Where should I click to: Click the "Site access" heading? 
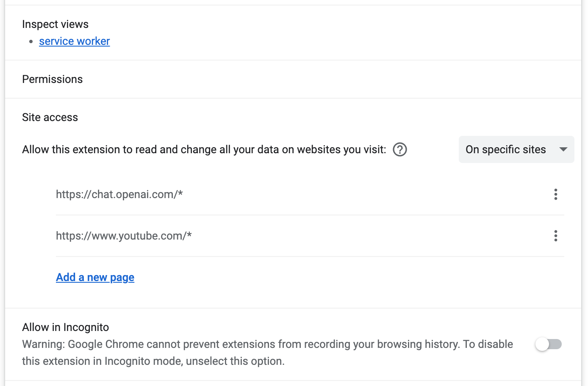click(x=50, y=117)
